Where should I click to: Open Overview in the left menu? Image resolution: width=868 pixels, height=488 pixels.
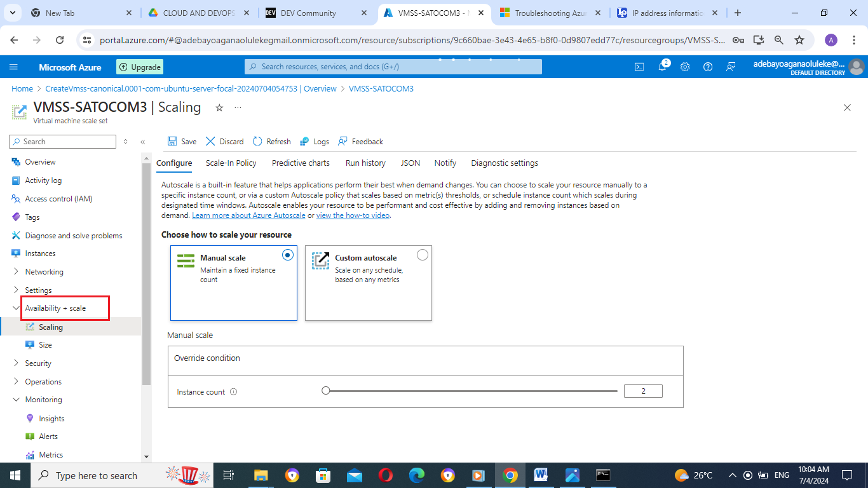point(40,162)
